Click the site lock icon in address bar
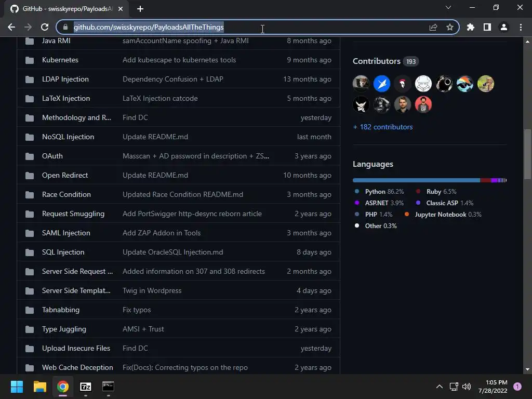Viewport: 532px width, 399px height. coord(65,27)
